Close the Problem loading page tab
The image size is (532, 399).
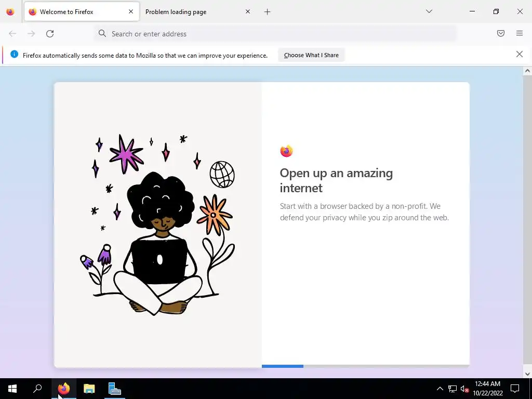[x=248, y=12]
